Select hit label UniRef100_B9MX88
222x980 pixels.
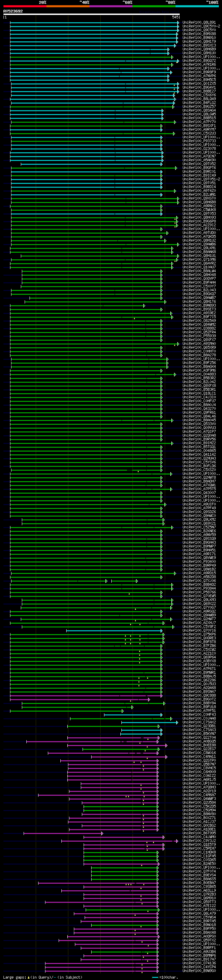(199, 34)
